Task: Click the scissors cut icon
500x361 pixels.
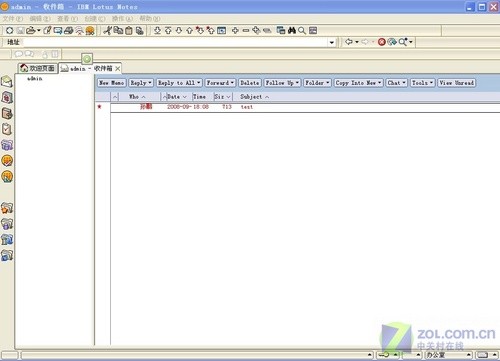Action: [x=107, y=31]
